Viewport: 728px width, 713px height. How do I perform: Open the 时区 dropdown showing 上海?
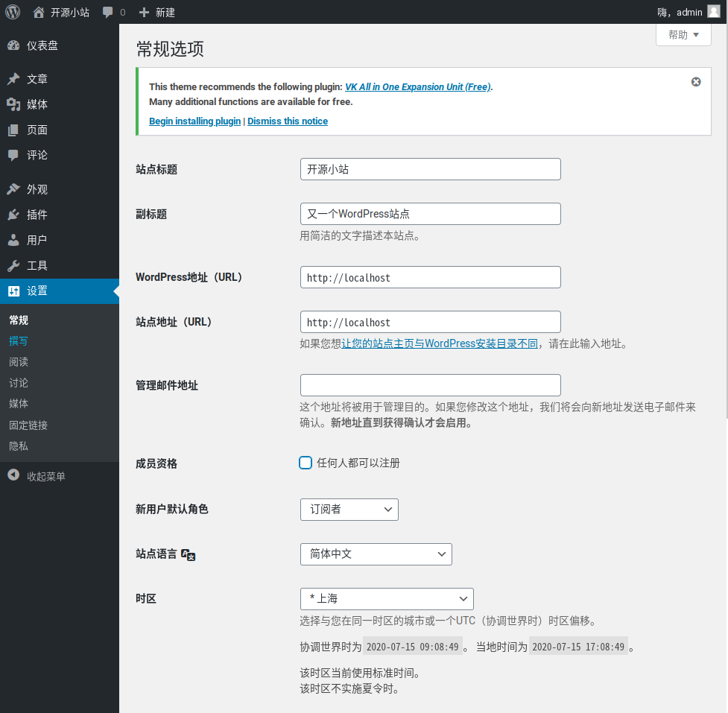[387, 599]
